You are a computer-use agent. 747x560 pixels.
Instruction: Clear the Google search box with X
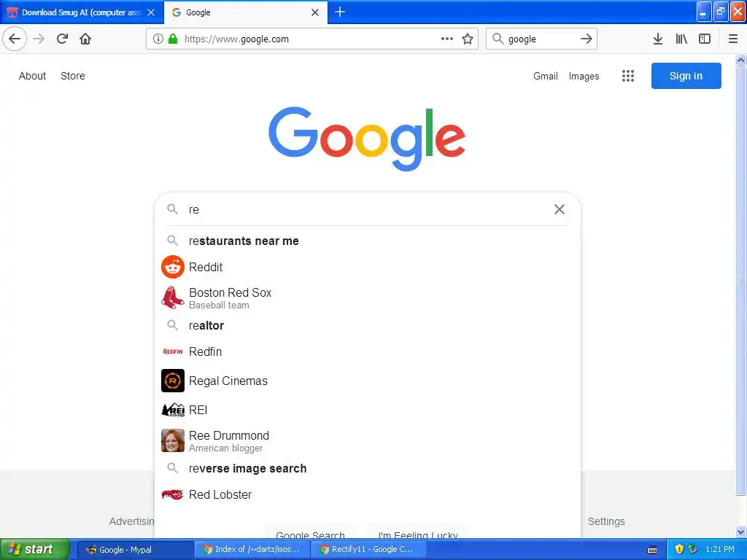(560, 209)
